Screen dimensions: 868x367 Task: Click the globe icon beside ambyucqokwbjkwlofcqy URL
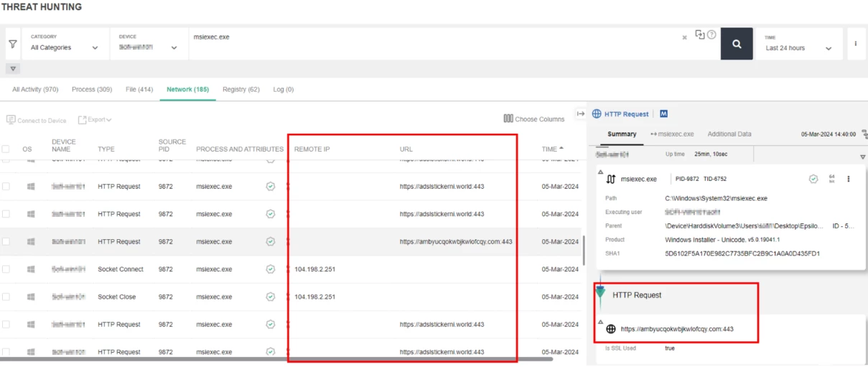click(x=611, y=329)
